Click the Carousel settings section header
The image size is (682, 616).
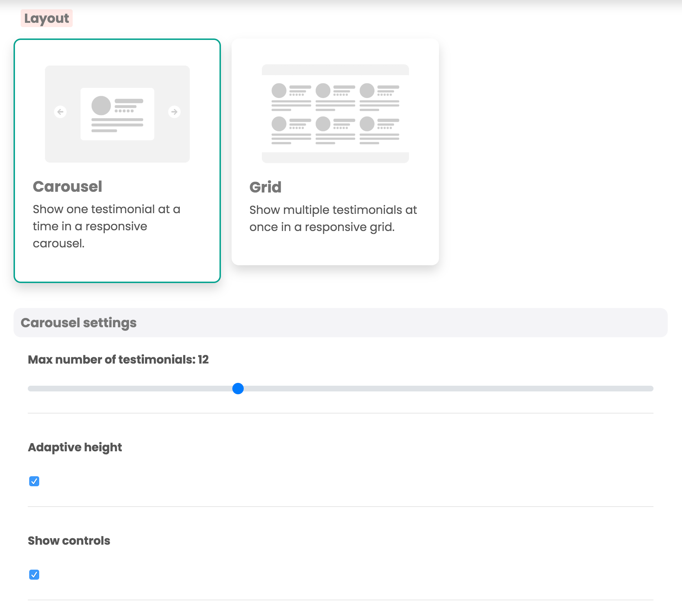pos(78,322)
